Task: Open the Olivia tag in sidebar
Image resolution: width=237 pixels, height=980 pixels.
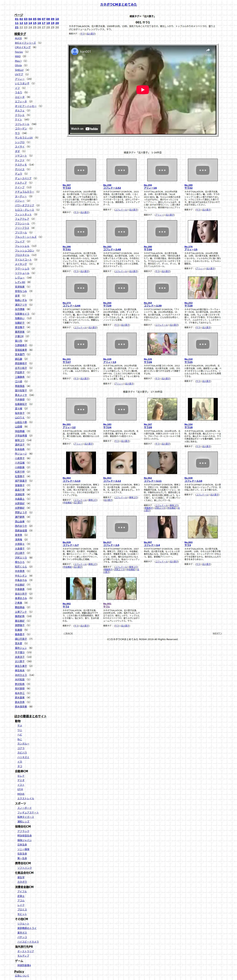Action: [19, 65]
